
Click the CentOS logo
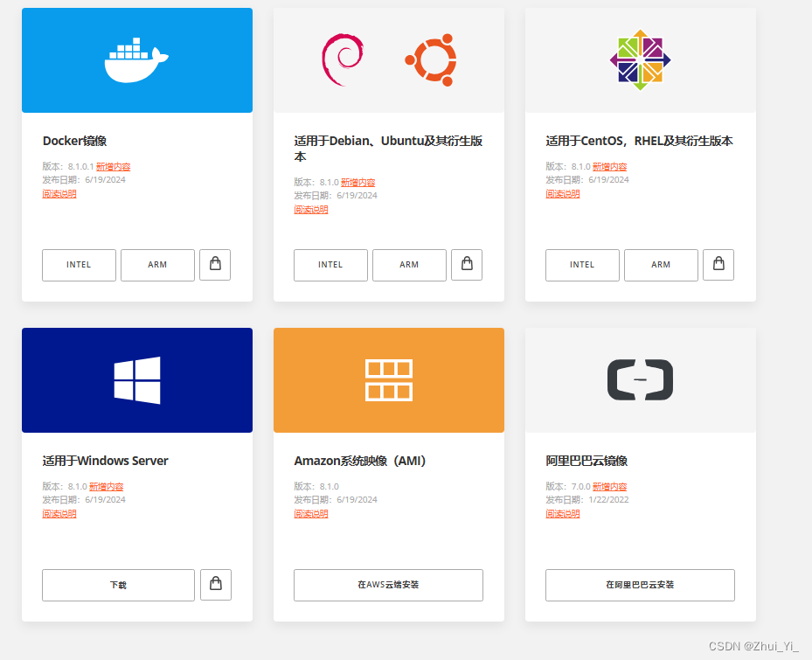(x=640, y=60)
